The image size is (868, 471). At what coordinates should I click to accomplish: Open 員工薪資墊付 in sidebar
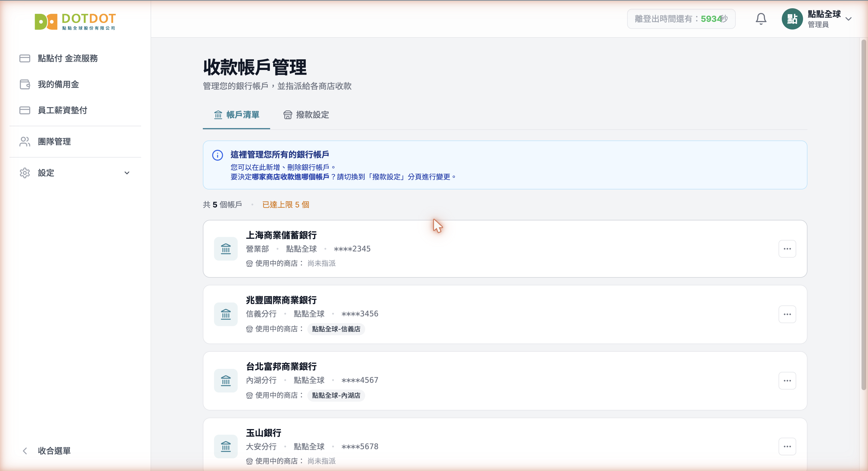coord(76,110)
